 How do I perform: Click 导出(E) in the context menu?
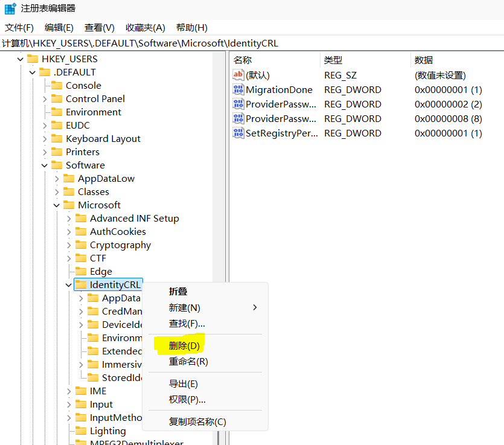click(x=183, y=384)
